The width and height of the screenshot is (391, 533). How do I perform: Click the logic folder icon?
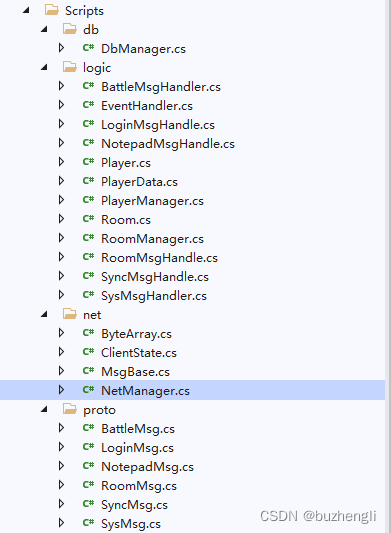pyautogui.click(x=70, y=67)
